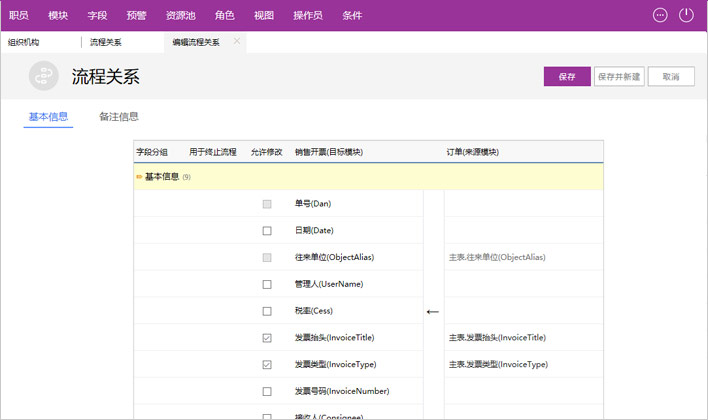Open the 资源池 menu
The width and height of the screenshot is (708, 420).
tap(181, 16)
